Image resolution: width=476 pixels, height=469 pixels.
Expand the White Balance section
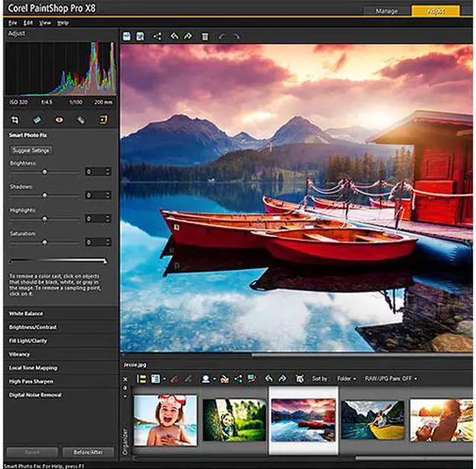click(x=27, y=314)
